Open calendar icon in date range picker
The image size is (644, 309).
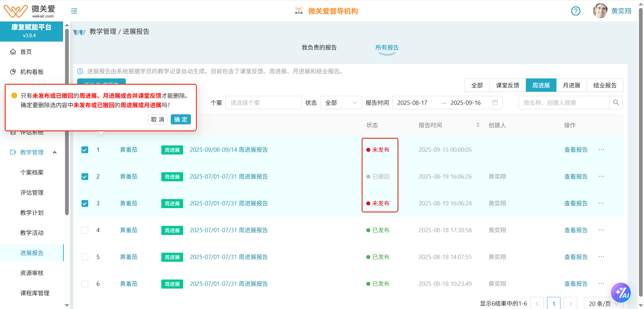(x=495, y=103)
